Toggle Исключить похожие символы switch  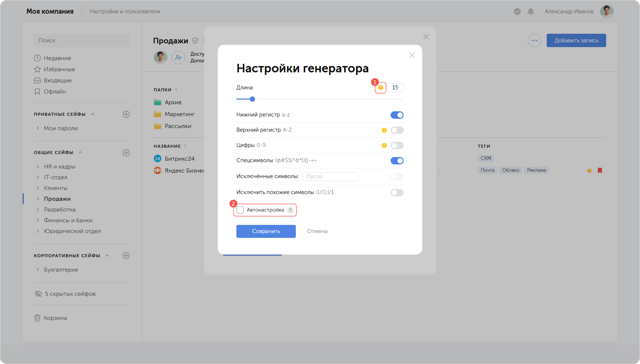(x=397, y=193)
